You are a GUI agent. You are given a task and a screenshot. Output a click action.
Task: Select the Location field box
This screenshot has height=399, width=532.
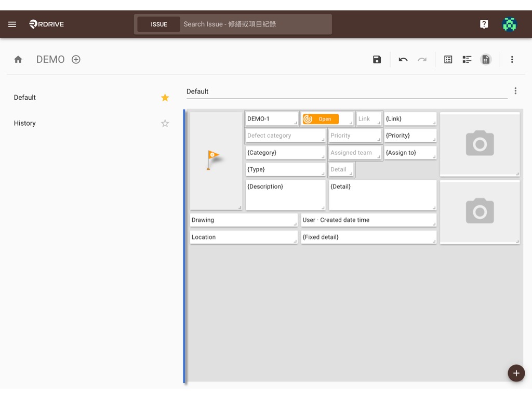point(244,237)
